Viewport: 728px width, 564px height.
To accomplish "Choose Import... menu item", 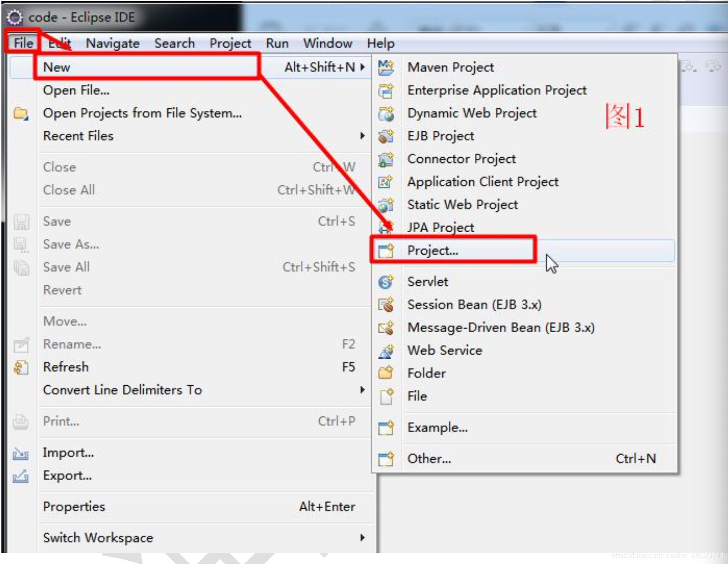I will pos(191,453).
